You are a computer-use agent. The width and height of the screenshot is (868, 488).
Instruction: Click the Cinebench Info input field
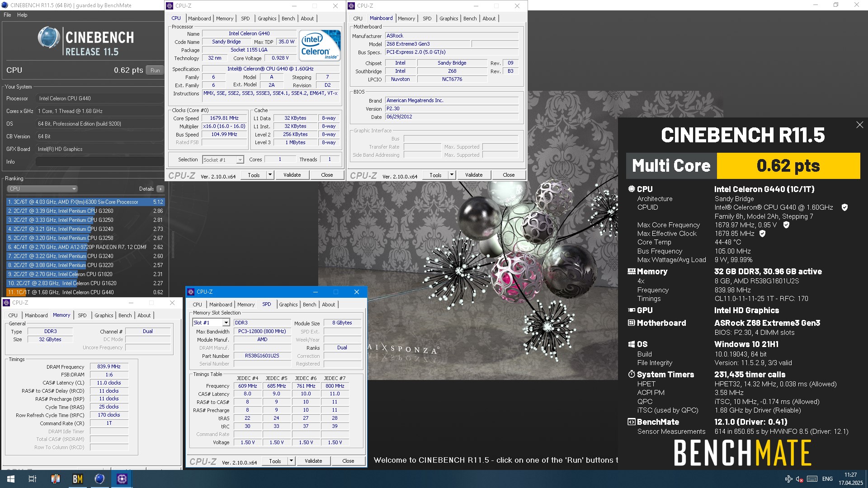[x=99, y=162]
